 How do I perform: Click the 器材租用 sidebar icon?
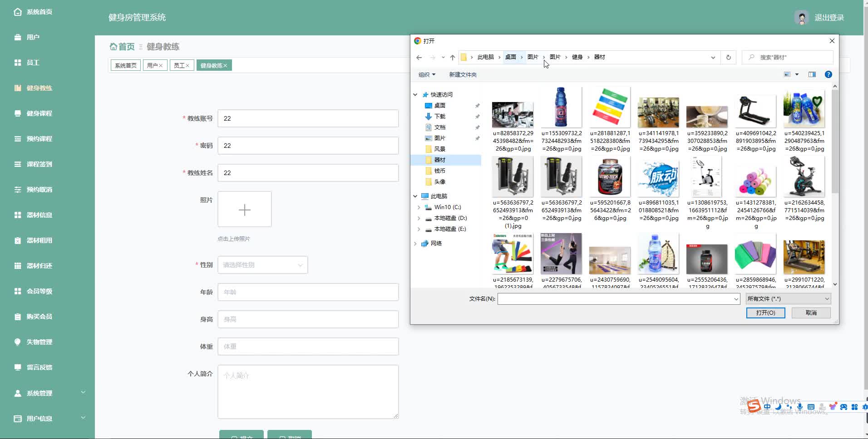tap(18, 240)
